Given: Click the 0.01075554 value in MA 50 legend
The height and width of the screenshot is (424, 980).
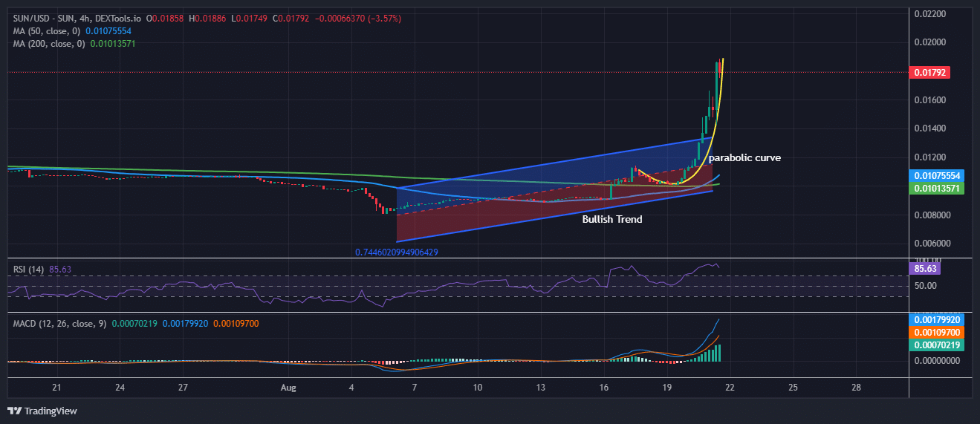Looking at the screenshot, I should tap(108, 31).
